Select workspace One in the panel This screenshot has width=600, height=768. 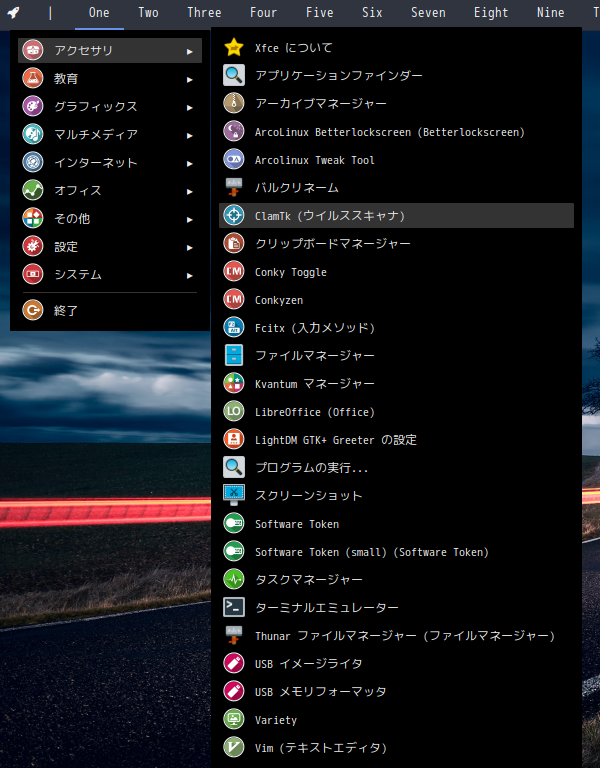99,13
